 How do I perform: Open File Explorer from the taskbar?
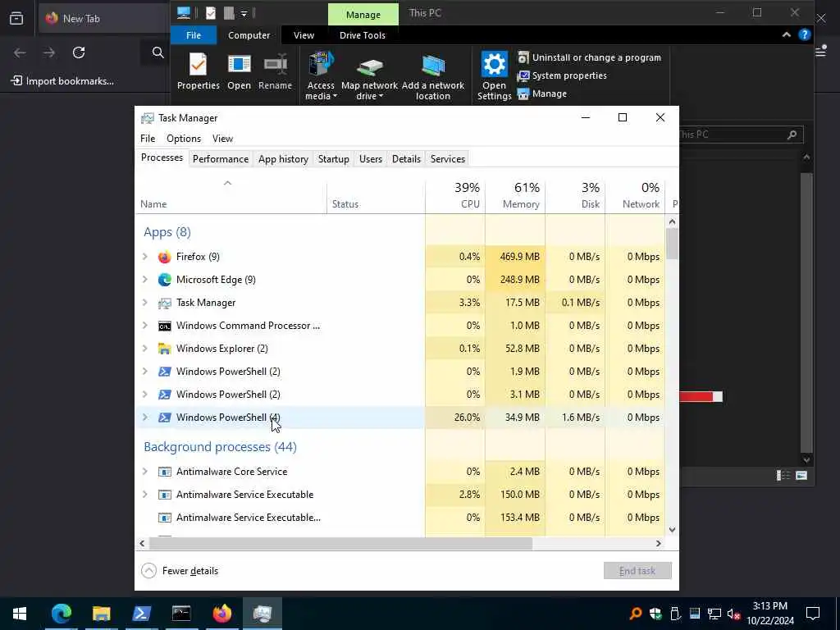point(101,614)
